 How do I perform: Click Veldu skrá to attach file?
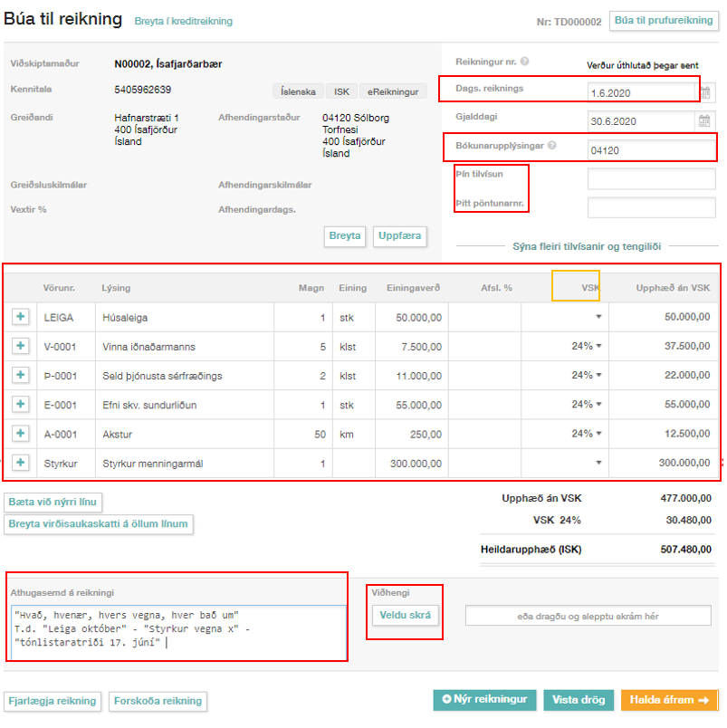(x=405, y=616)
